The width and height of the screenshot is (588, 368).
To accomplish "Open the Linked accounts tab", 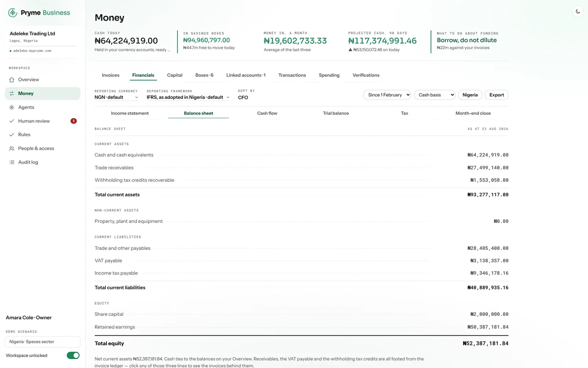I will 246,75.
